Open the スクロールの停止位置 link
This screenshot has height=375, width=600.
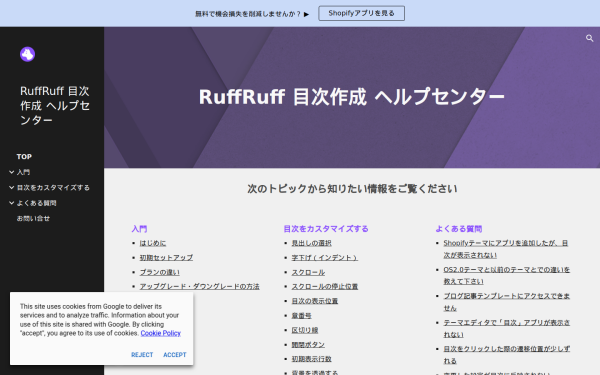coord(325,286)
